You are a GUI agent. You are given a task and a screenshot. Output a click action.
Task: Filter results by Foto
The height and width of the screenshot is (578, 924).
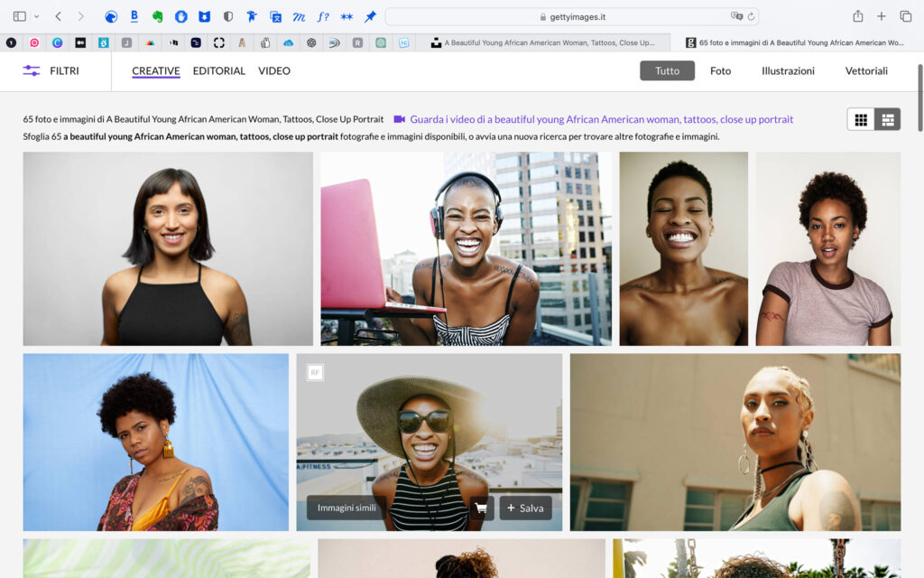(x=720, y=70)
